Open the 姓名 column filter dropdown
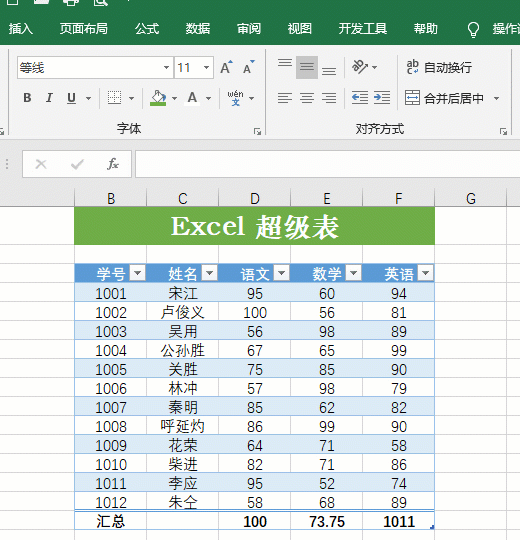This screenshot has width=520, height=540. tap(209, 273)
